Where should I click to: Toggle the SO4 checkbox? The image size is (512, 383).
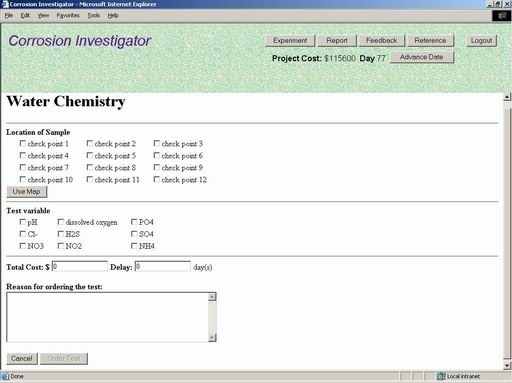134,234
